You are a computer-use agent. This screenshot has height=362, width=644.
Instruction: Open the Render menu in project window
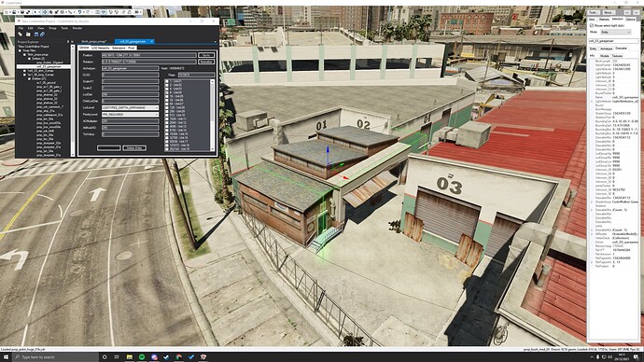(x=77, y=28)
